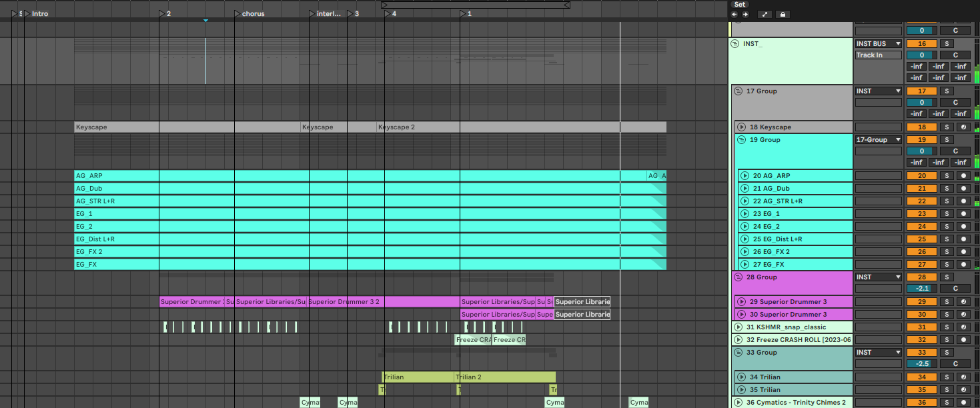Open INST routing dropdown on 33 Group
Screen dimensions: 980x408
pyautogui.click(x=879, y=353)
